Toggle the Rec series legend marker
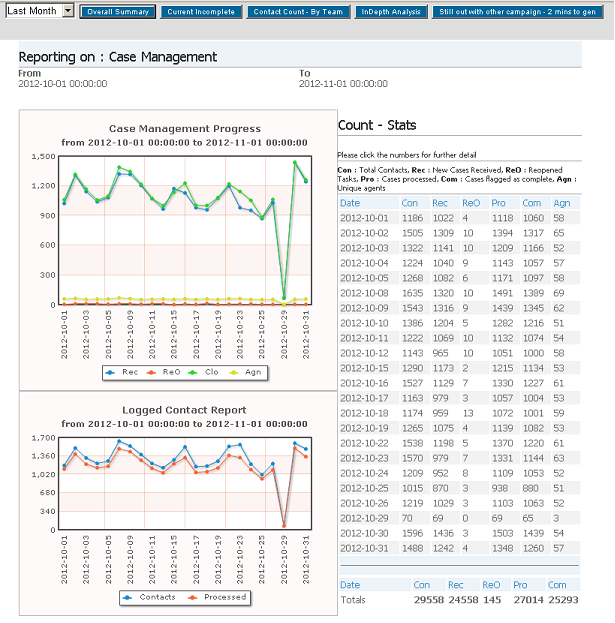The height and width of the screenshot is (623, 615). click(115, 371)
